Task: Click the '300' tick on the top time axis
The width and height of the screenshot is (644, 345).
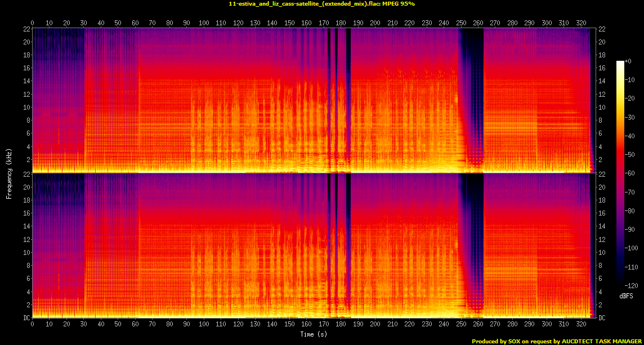Action: 547,23
